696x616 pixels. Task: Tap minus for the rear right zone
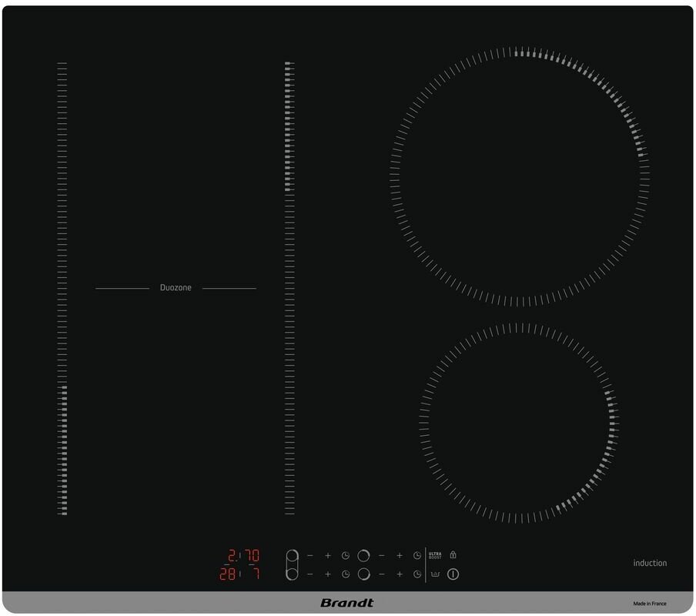click(x=382, y=556)
